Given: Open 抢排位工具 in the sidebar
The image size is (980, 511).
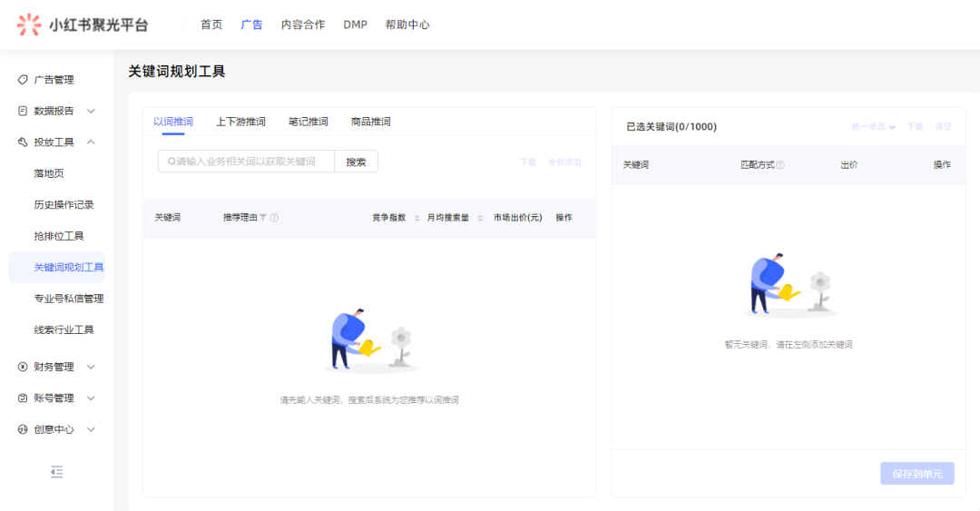Looking at the screenshot, I should pos(59,236).
